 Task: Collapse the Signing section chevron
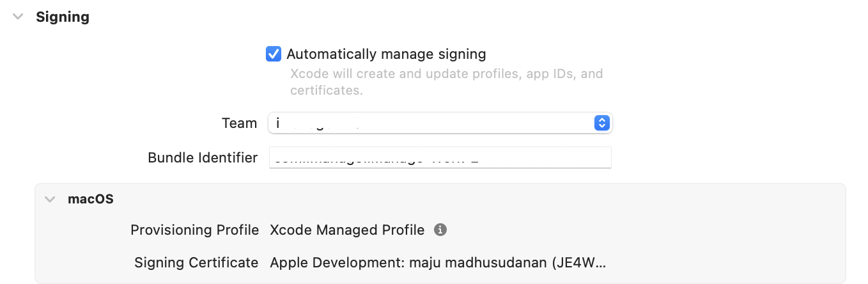coord(18,17)
